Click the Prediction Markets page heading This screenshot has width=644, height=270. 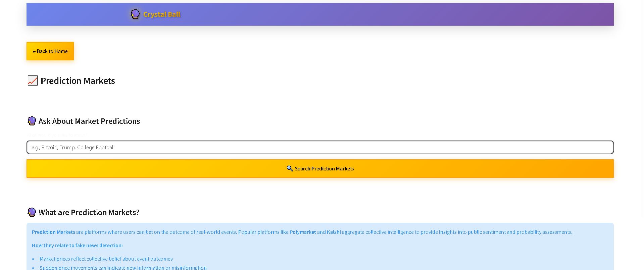tap(78, 81)
